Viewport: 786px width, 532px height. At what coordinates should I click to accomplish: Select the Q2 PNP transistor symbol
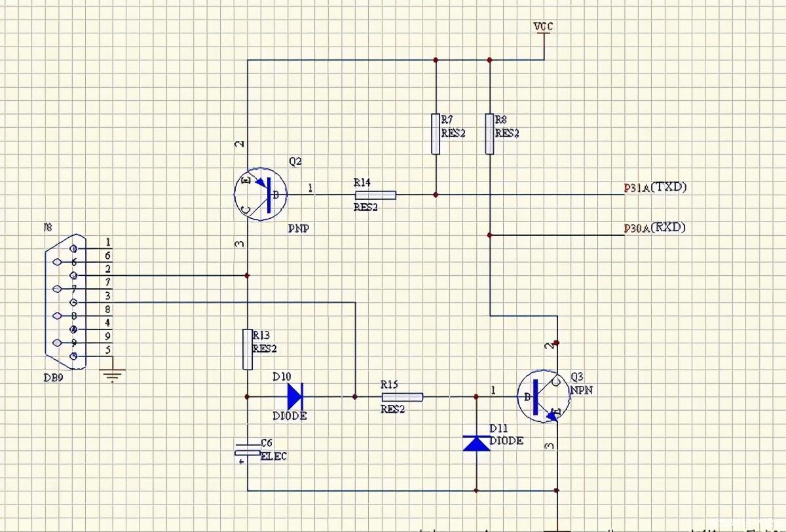pyautogui.click(x=261, y=195)
